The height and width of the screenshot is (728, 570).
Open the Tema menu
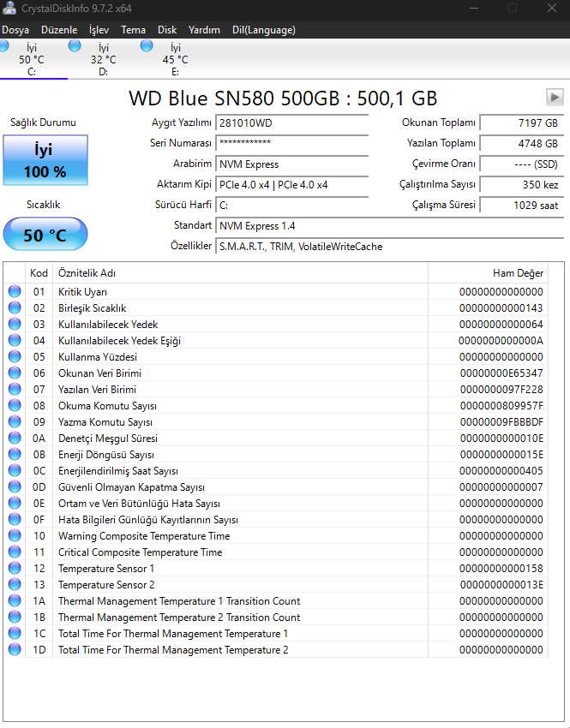tap(134, 30)
